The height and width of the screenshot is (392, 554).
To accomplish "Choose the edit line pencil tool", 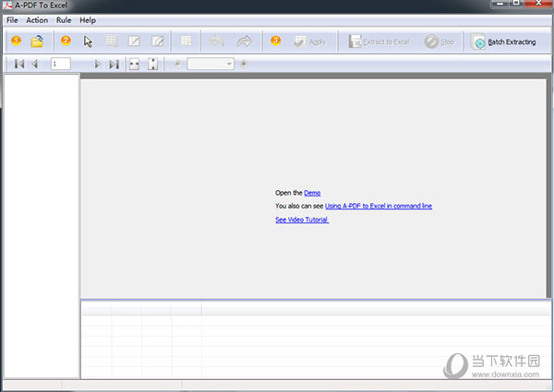I will click(158, 42).
